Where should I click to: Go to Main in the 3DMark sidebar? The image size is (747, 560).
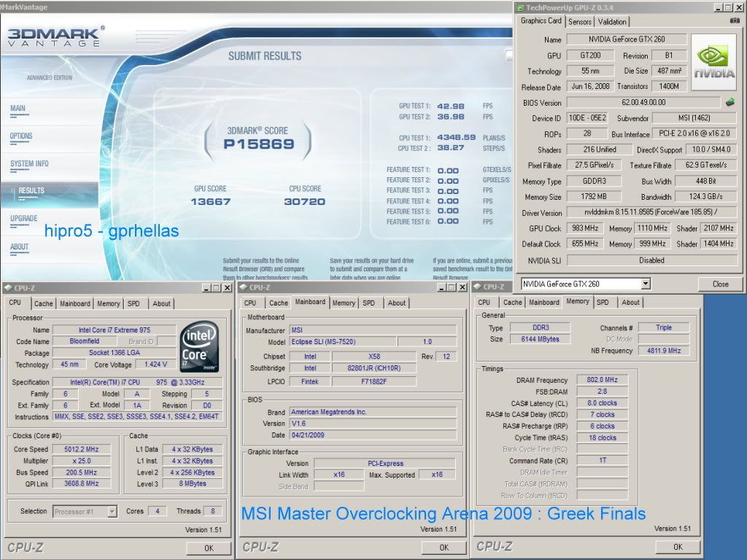click(x=18, y=108)
